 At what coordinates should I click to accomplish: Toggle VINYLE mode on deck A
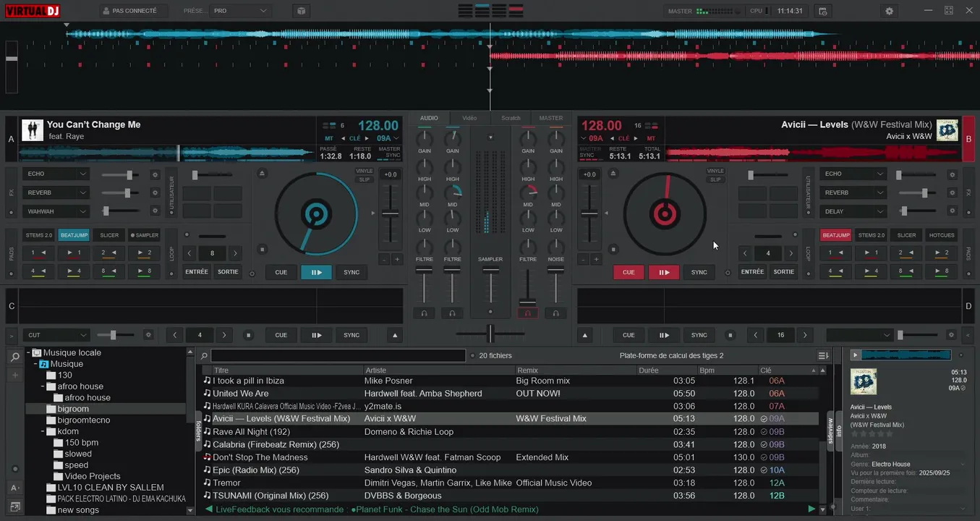point(365,171)
